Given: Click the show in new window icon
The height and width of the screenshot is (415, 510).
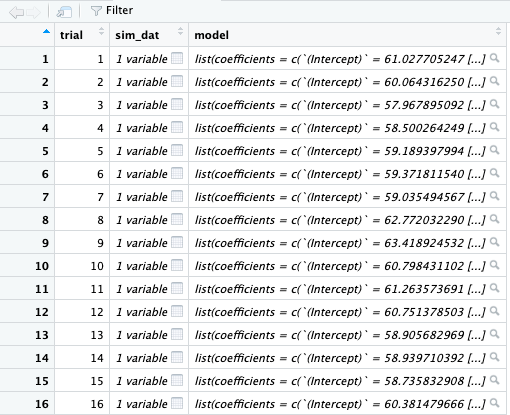Looking at the screenshot, I should tap(64, 12).
